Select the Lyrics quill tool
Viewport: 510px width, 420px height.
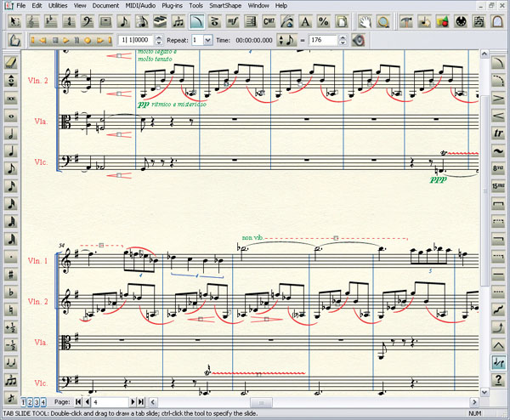coord(287,22)
